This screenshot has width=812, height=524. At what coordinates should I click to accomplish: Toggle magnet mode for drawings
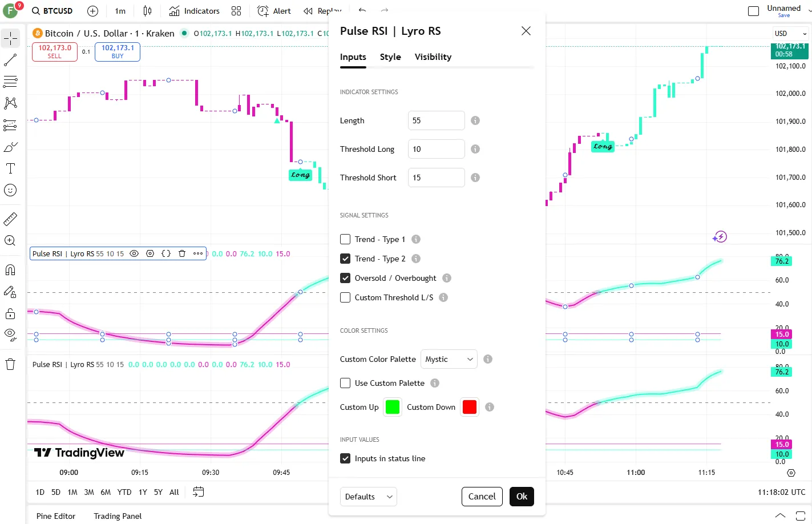(x=10, y=270)
